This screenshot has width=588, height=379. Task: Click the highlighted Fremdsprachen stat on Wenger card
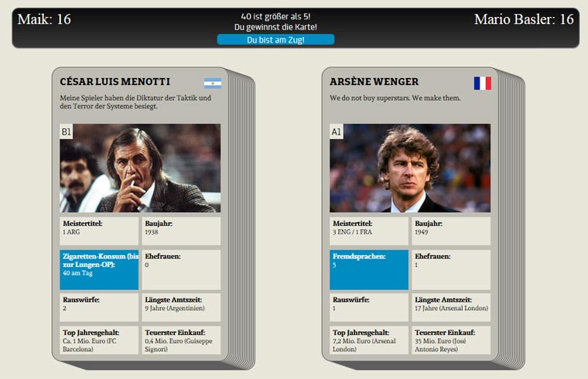coord(369,269)
